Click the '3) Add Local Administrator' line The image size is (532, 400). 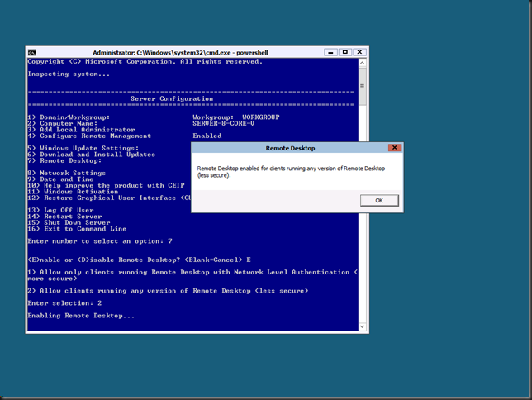(x=81, y=130)
